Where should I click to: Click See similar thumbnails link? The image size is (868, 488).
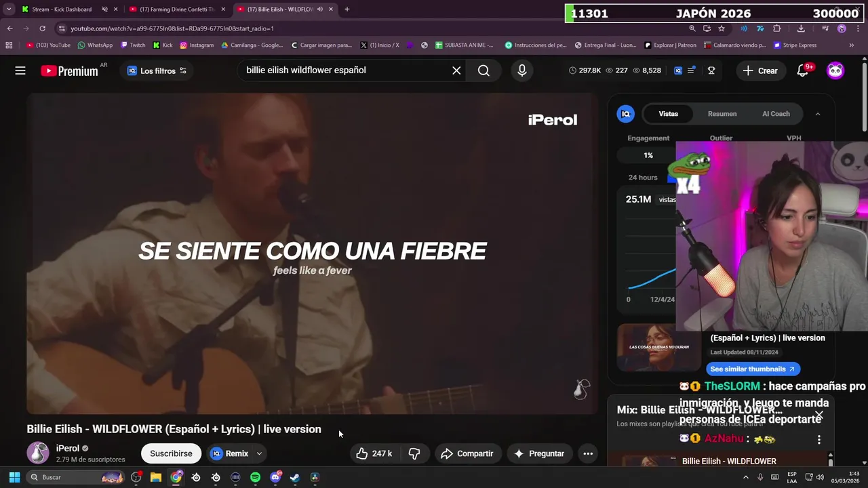coord(753,369)
